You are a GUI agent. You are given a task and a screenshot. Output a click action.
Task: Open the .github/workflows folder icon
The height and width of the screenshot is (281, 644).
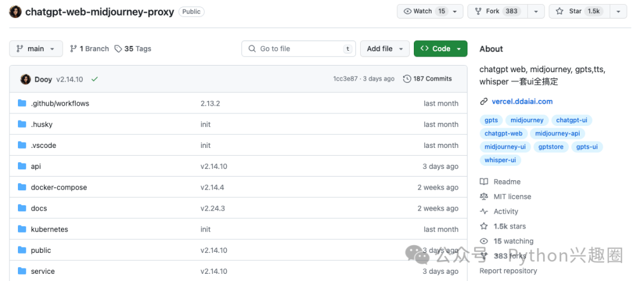22,103
